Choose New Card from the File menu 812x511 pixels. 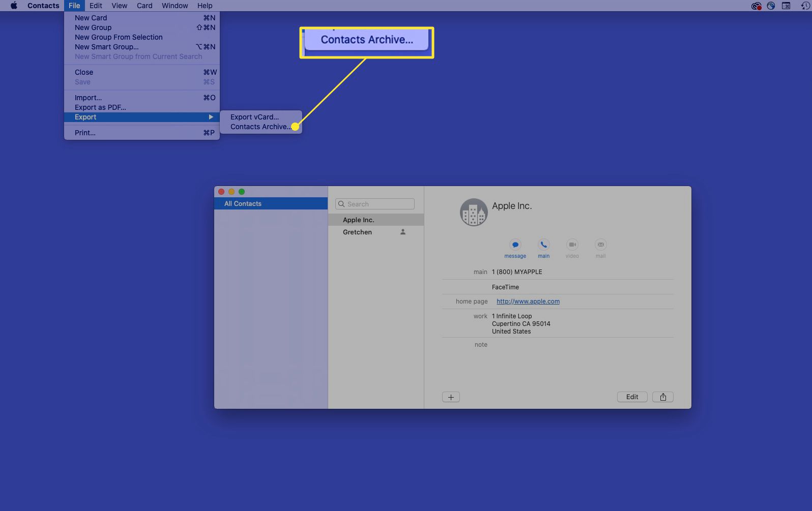coord(142,18)
